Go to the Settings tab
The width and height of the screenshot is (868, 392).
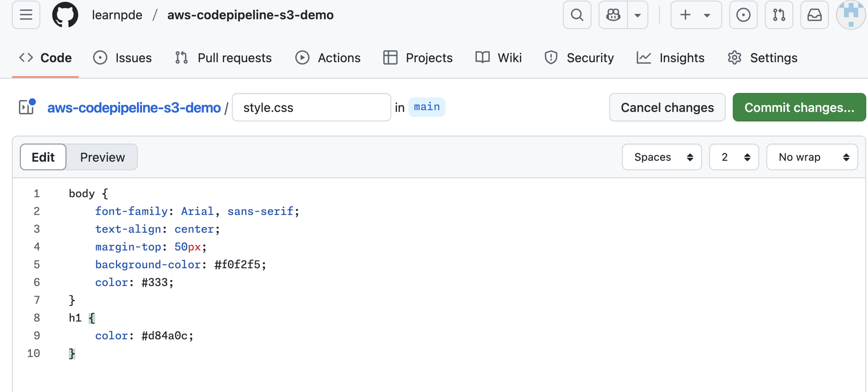coord(762,58)
